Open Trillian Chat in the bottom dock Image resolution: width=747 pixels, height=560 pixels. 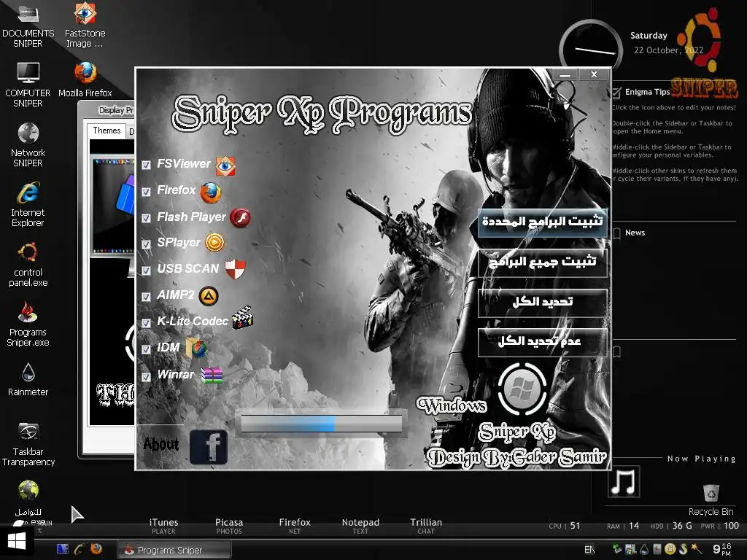426,526
